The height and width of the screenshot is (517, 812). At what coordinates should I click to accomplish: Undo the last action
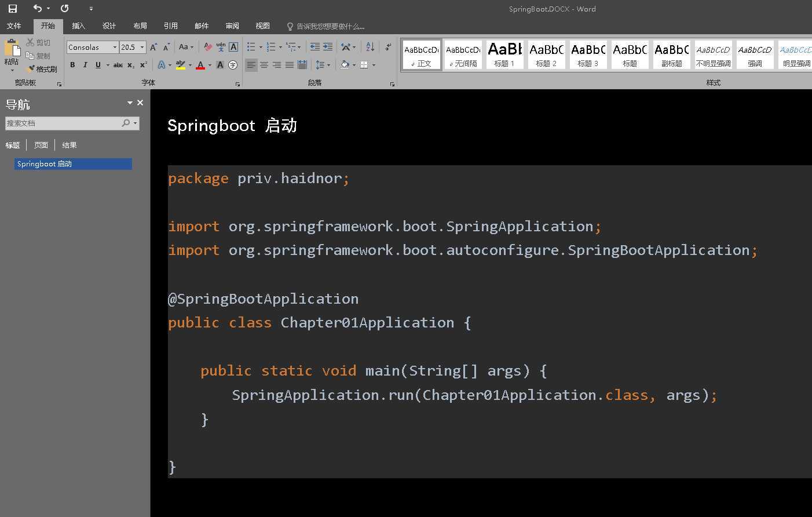38,8
